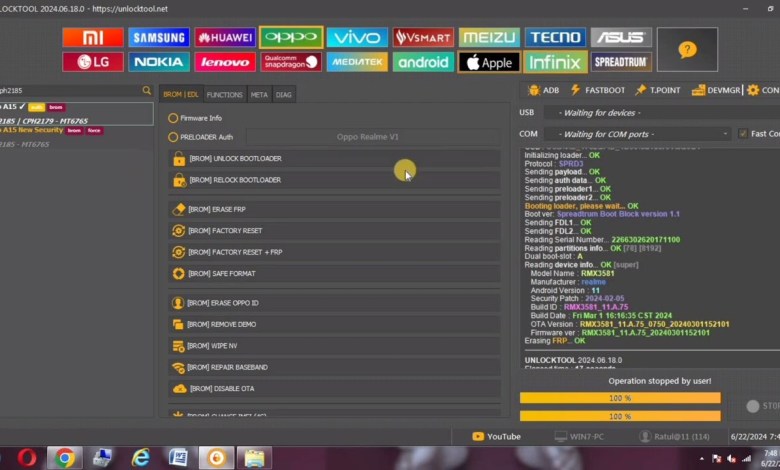Switch to the META tab
The width and height of the screenshot is (780, 470).
point(259,95)
